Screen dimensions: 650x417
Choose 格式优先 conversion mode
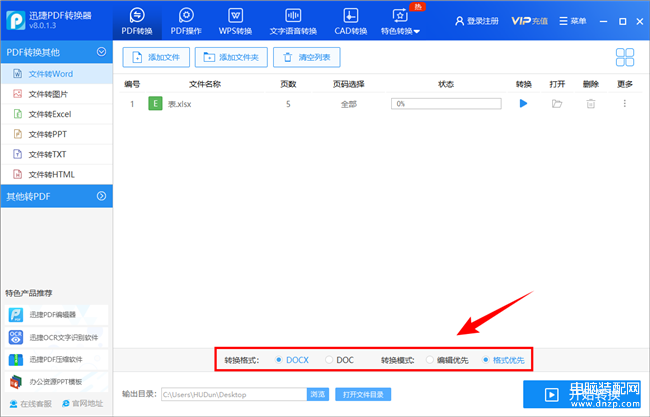(503, 360)
